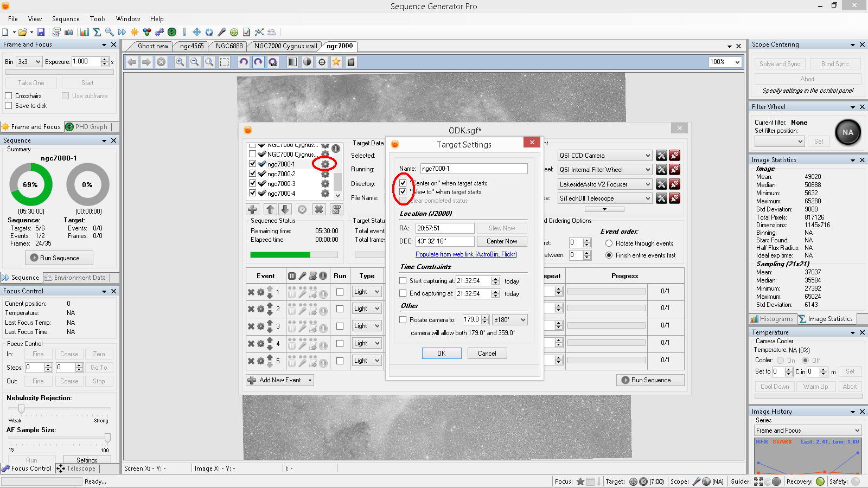Open the Window menu
This screenshot has height=488, width=868.
point(128,18)
